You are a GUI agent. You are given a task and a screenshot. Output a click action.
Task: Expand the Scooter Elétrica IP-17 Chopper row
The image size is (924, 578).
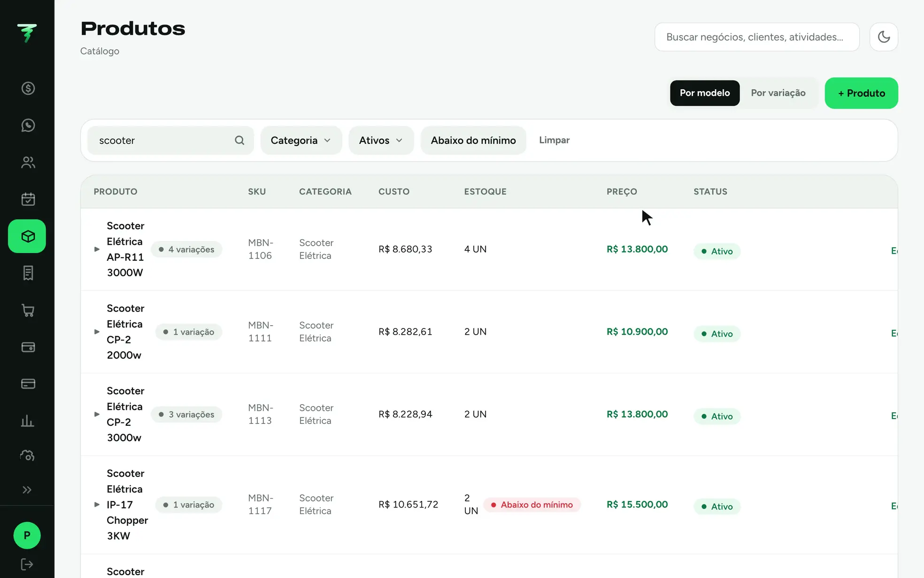point(97,504)
